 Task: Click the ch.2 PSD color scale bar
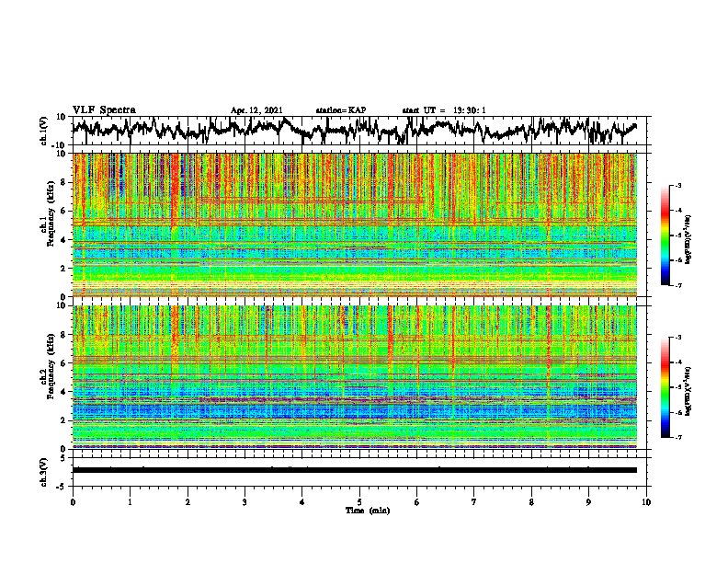click(665, 387)
